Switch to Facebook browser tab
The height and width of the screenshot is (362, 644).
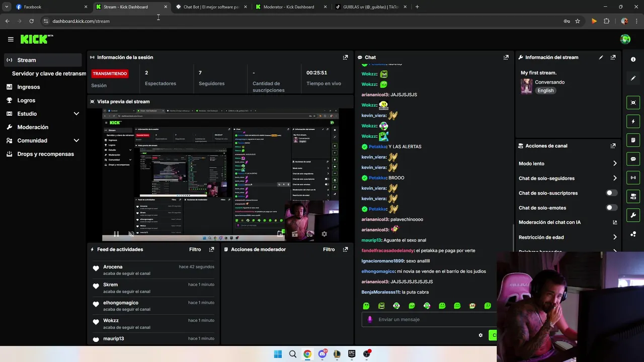tap(50, 7)
